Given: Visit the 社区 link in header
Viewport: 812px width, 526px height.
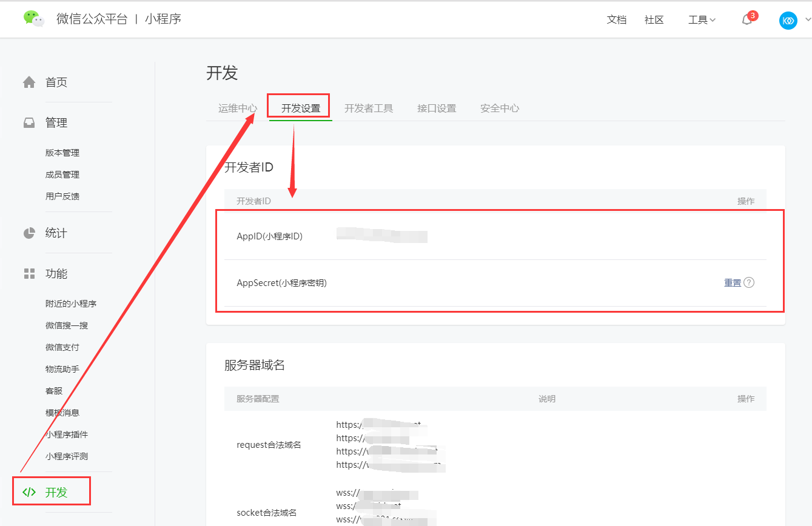Looking at the screenshot, I should [654, 20].
